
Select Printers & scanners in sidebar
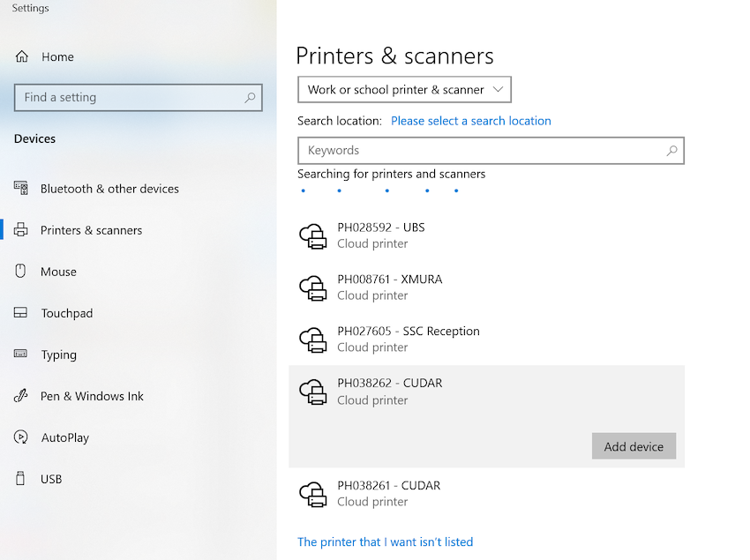click(x=91, y=230)
